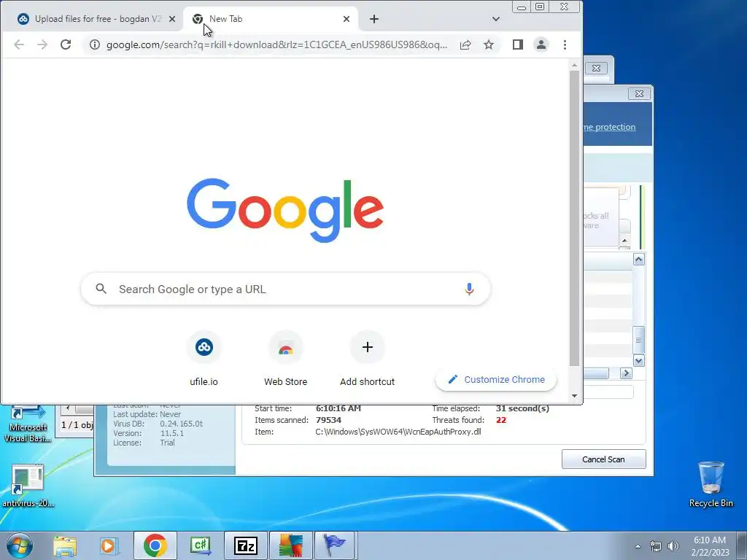Click the Virus DB version value
This screenshot has height=560, width=747.
tap(182, 424)
